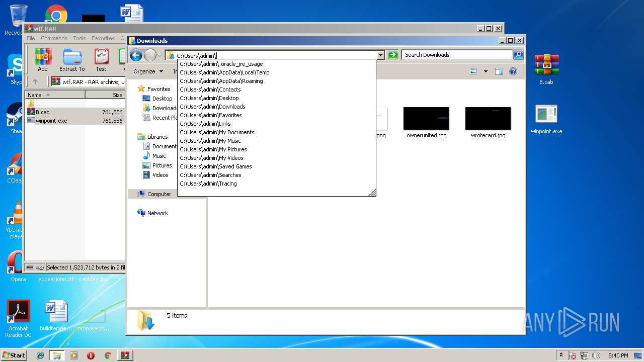This screenshot has height=362, width=644.
Task: Select Music library in navigation pane
Action: pyautogui.click(x=154, y=156)
